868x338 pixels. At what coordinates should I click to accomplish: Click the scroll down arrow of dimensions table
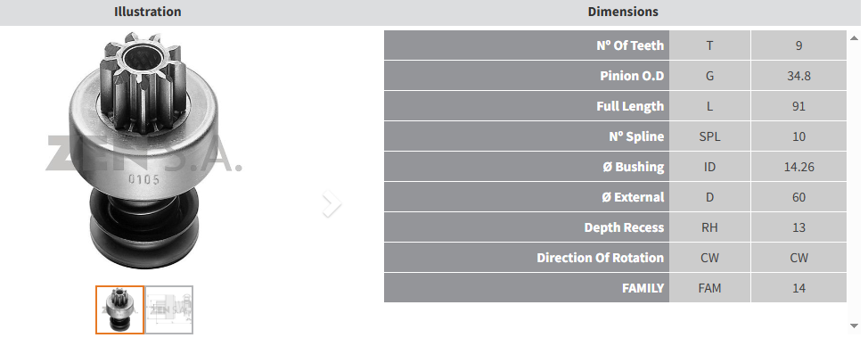pyautogui.click(x=856, y=326)
